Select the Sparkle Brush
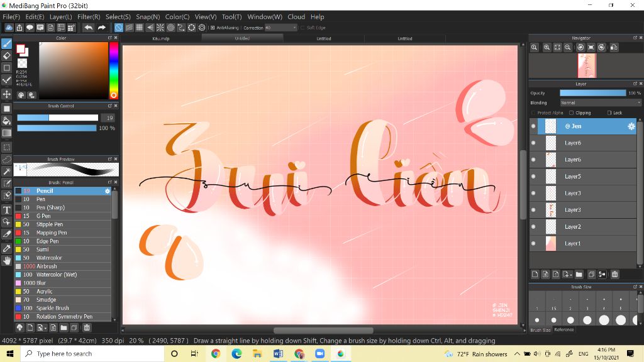This screenshot has height=362, width=644. click(62, 308)
